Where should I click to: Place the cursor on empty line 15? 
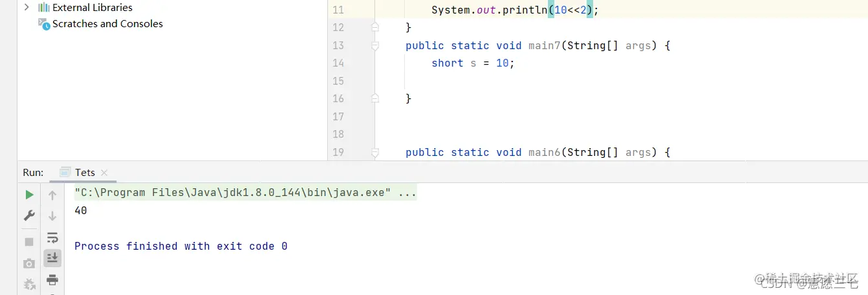[621, 81]
